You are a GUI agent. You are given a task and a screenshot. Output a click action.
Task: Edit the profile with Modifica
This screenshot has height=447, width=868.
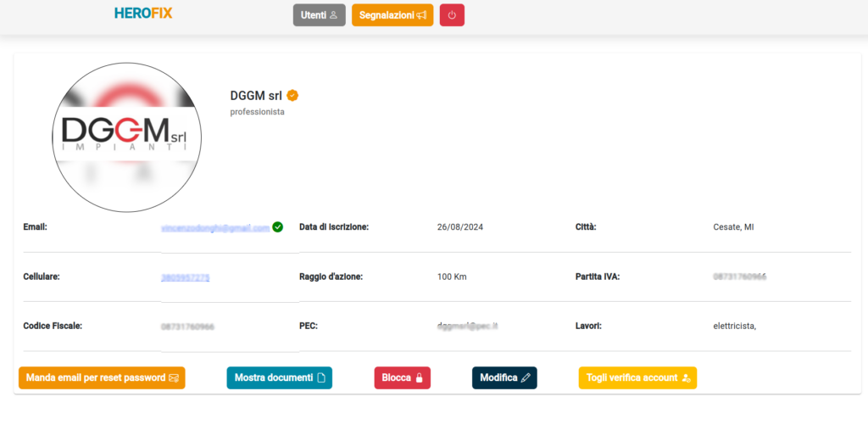[x=504, y=377]
